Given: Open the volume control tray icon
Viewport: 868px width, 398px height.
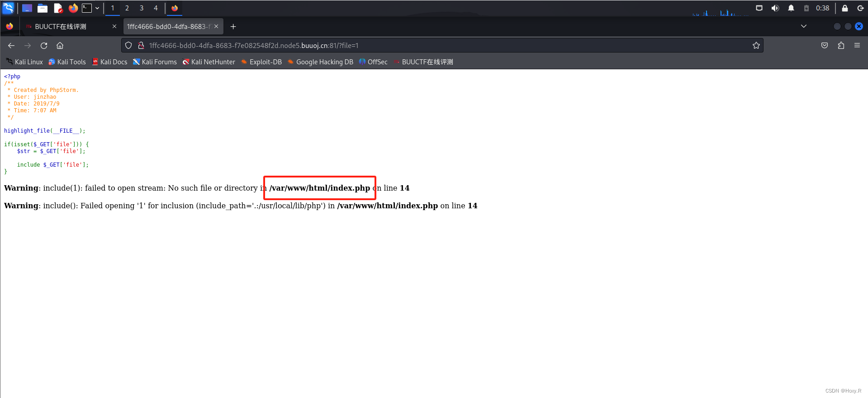Looking at the screenshot, I should [x=775, y=8].
